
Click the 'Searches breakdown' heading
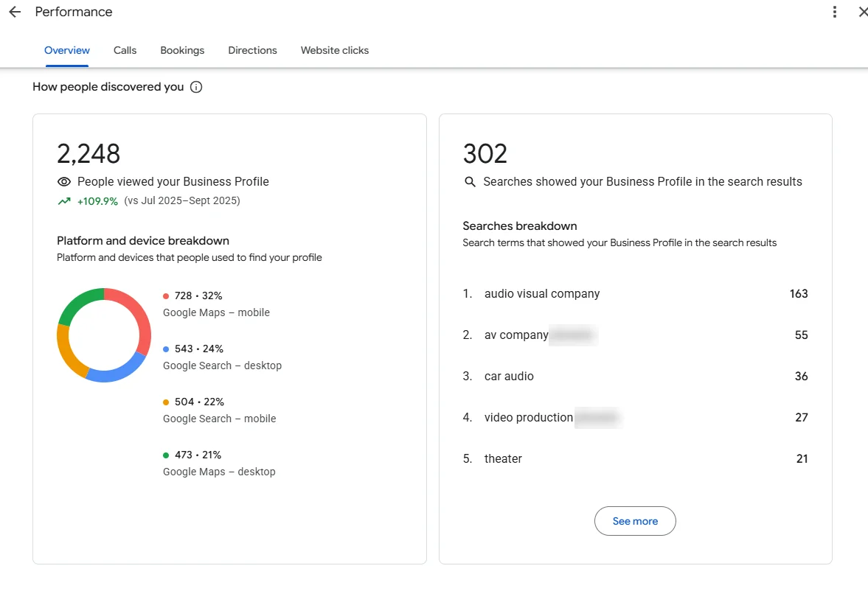[x=520, y=225]
